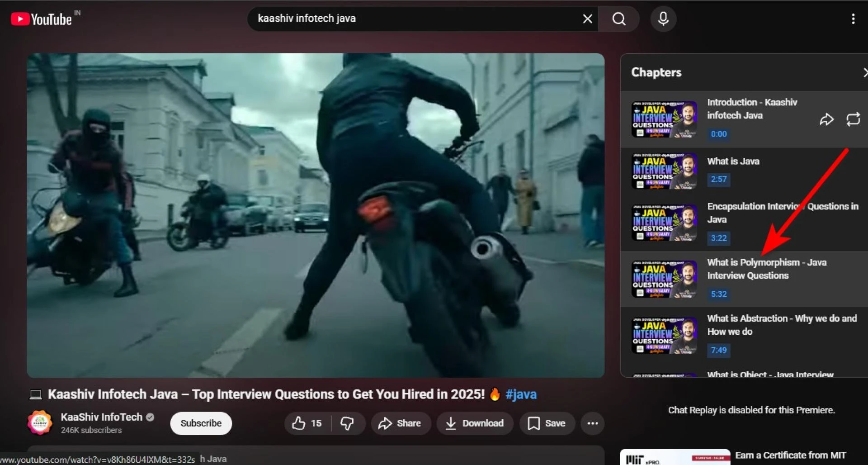Share the Introduction chapter using the arrow icon
Image resolution: width=868 pixels, height=465 pixels.
pos(826,119)
